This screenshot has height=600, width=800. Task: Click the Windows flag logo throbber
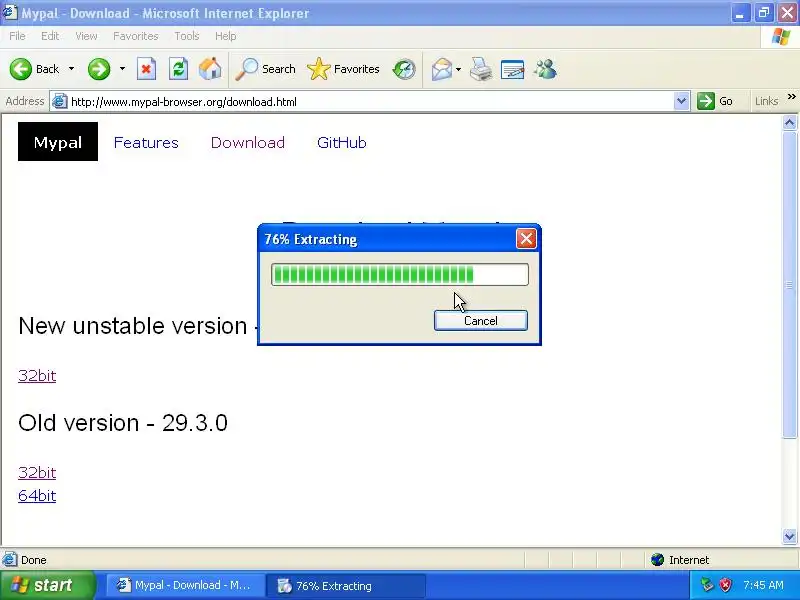781,36
